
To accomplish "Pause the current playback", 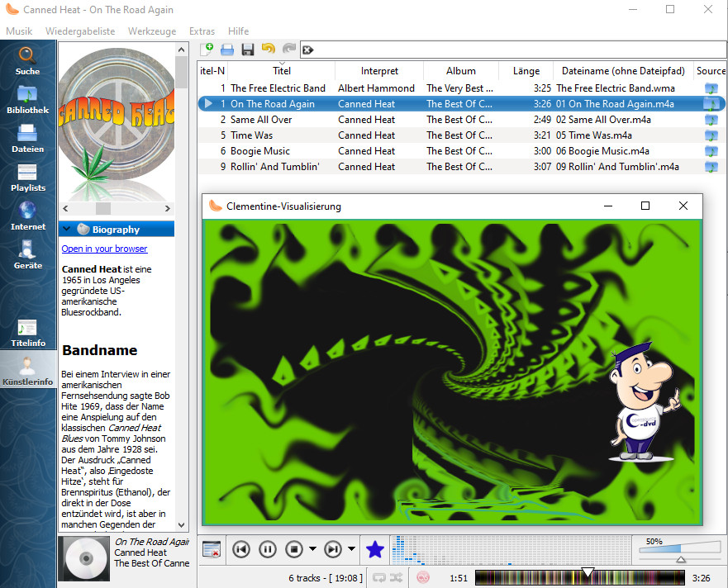I will pyautogui.click(x=268, y=549).
